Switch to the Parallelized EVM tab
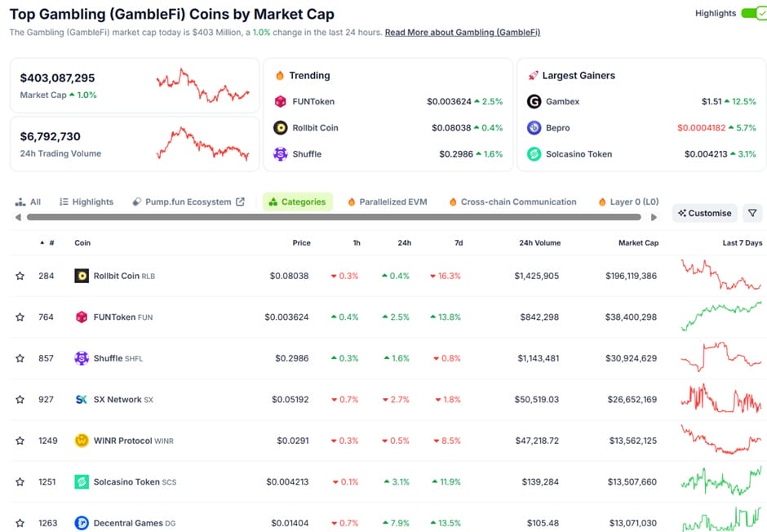767x532 pixels. [388, 202]
